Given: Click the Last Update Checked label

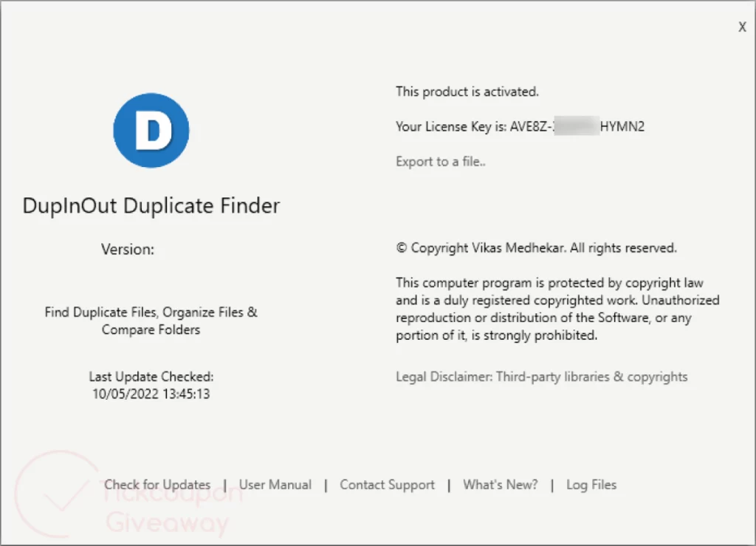Looking at the screenshot, I should [x=151, y=377].
